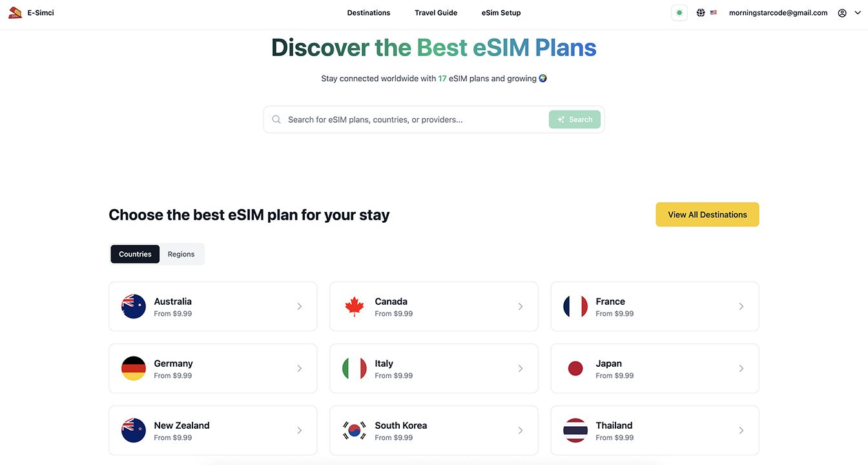
Task: Click the E-Simci logo icon
Action: click(15, 12)
